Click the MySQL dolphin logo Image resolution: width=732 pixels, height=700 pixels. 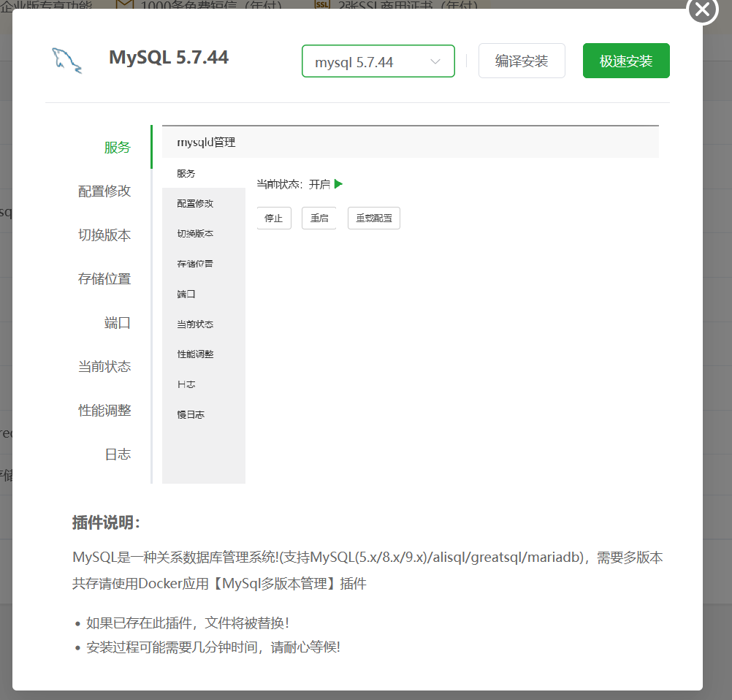point(66,61)
